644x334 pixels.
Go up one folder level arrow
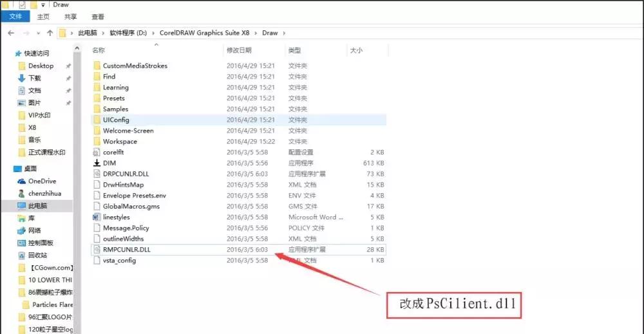coord(50,33)
